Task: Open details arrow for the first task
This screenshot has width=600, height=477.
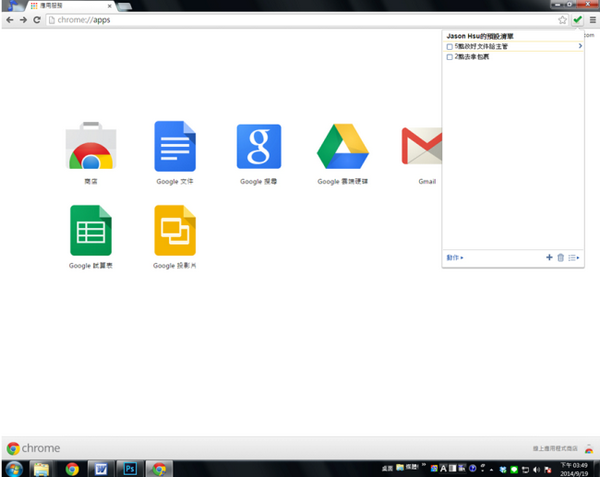Action: pyautogui.click(x=580, y=46)
